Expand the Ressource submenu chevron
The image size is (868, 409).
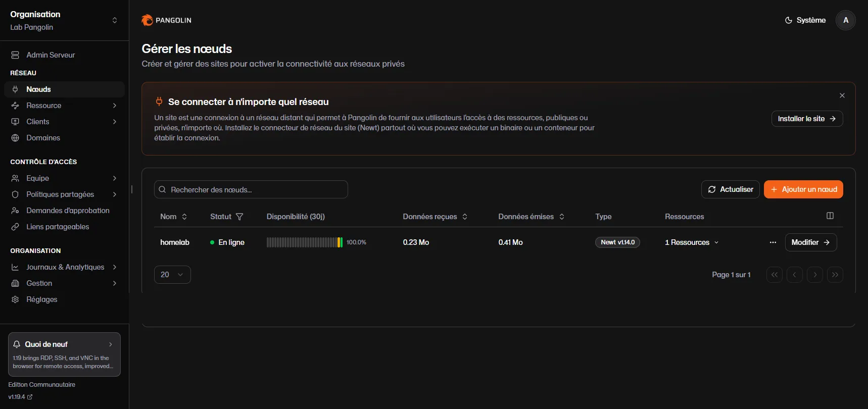[115, 106]
